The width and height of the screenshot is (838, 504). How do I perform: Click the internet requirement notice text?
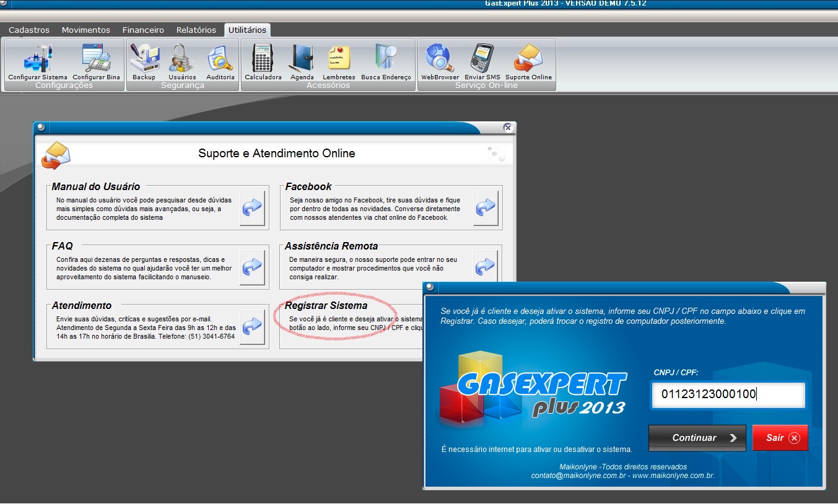coord(536,450)
